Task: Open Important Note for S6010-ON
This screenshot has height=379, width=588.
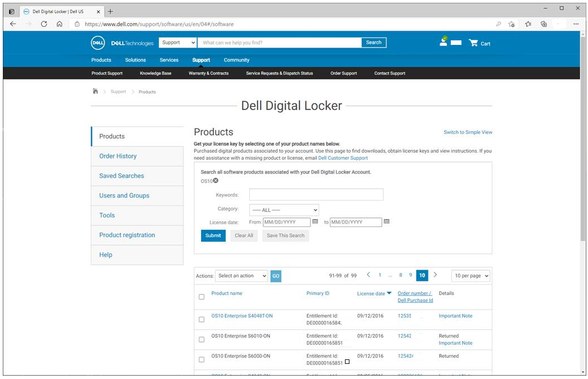Action: (455, 343)
